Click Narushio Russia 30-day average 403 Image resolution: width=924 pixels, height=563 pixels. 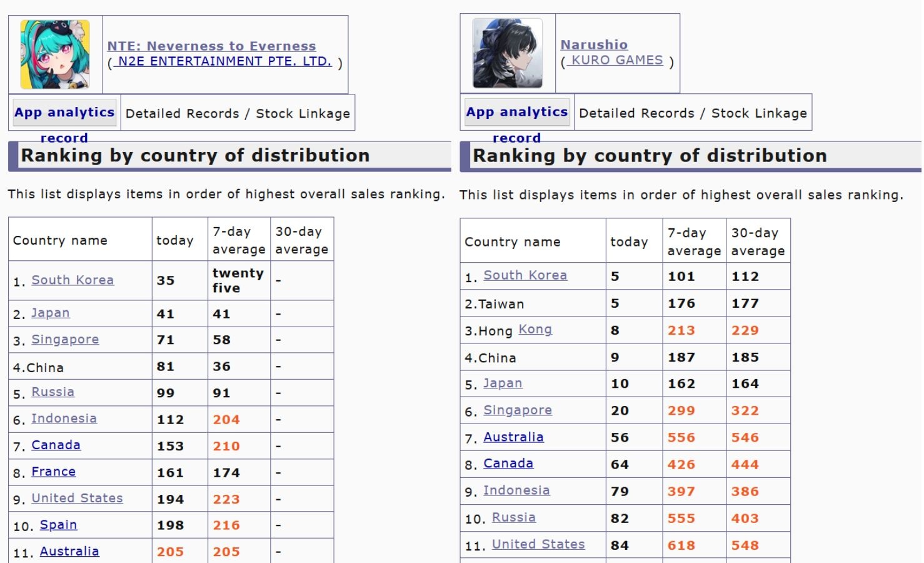(745, 519)
